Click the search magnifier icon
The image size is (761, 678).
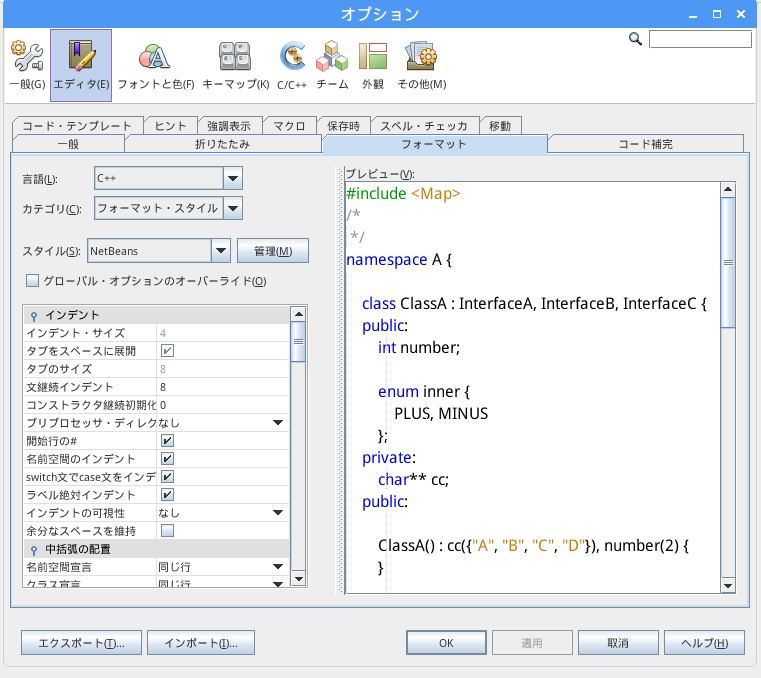coord(635,39)
